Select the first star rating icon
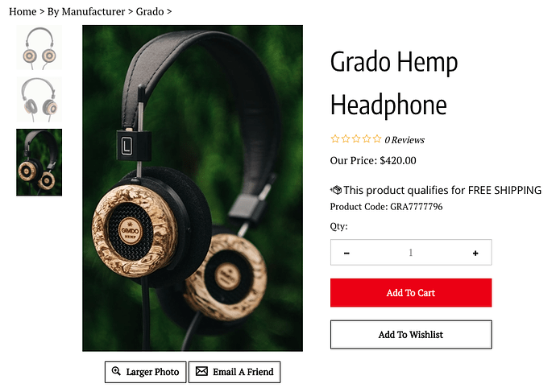The width and height of the screenshot is (556, 392). click(x=335, y=138)
